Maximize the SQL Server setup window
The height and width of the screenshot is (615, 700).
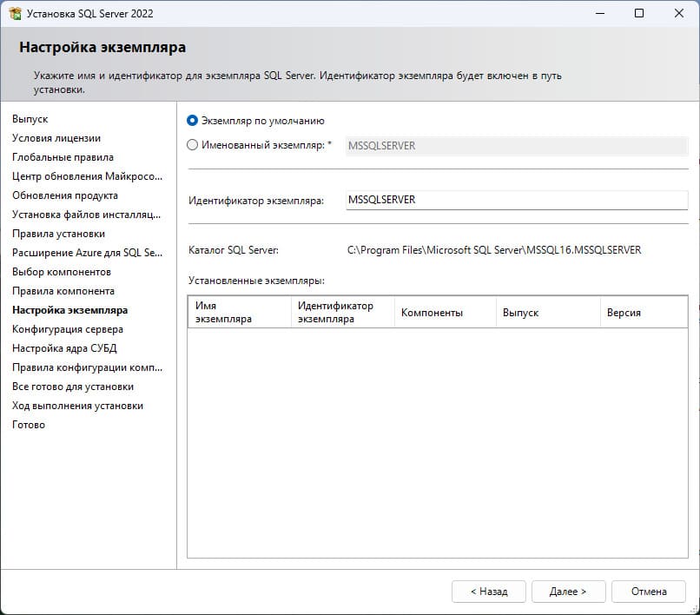coord(639,13)
